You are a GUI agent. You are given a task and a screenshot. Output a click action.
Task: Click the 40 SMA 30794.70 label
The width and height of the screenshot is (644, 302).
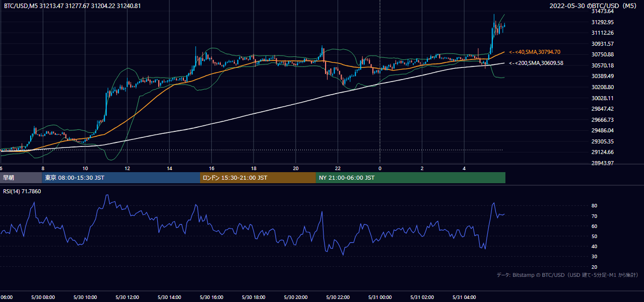click(x=535, y=52)
